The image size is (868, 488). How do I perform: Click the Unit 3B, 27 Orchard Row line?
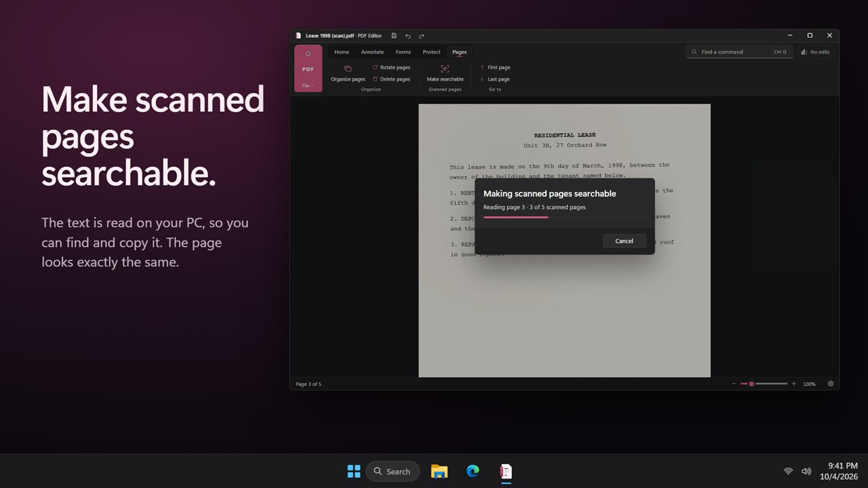click(x=564, y=145)
